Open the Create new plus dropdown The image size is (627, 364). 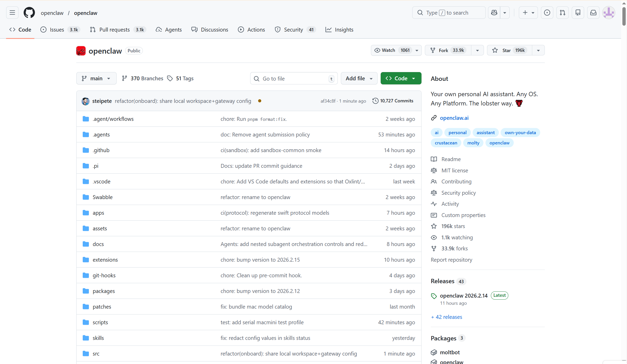coord(528,13)
